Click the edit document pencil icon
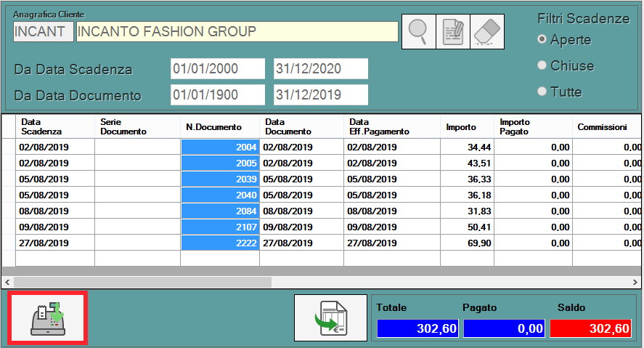 [453, 31]
